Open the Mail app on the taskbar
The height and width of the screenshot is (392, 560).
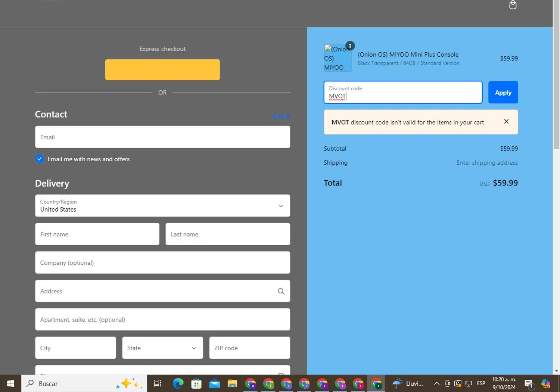(x=214, y=383)
